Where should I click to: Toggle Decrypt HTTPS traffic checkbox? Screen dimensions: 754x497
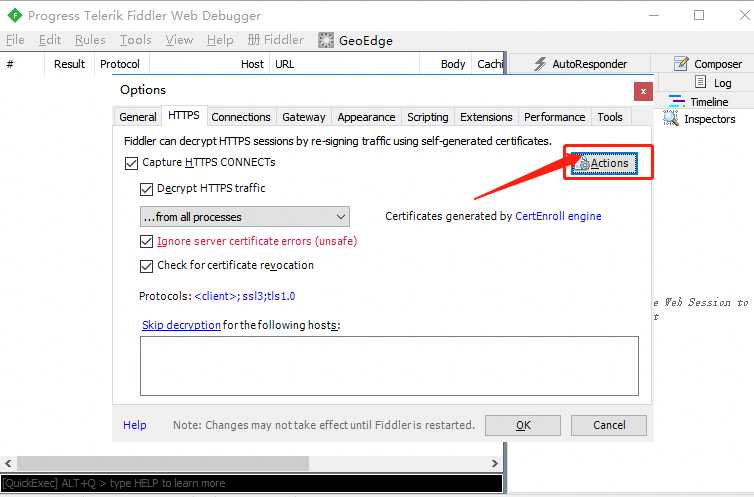146,189
